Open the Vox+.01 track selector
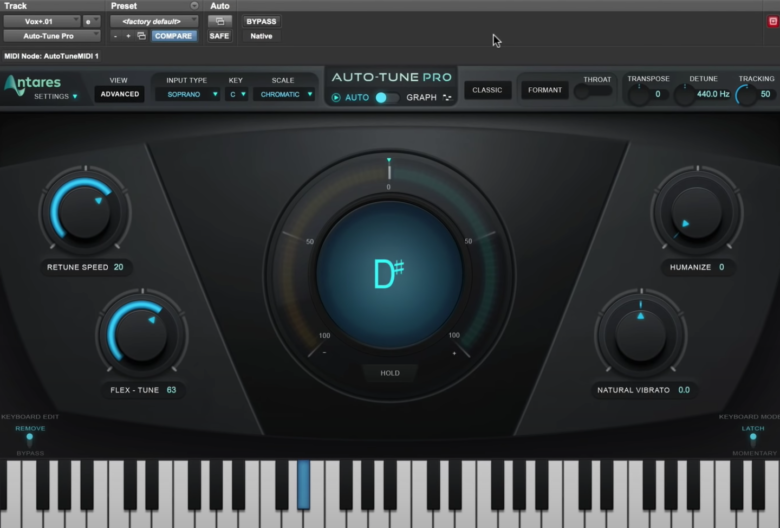Screen dimensions: 780x528 (42, 21)
